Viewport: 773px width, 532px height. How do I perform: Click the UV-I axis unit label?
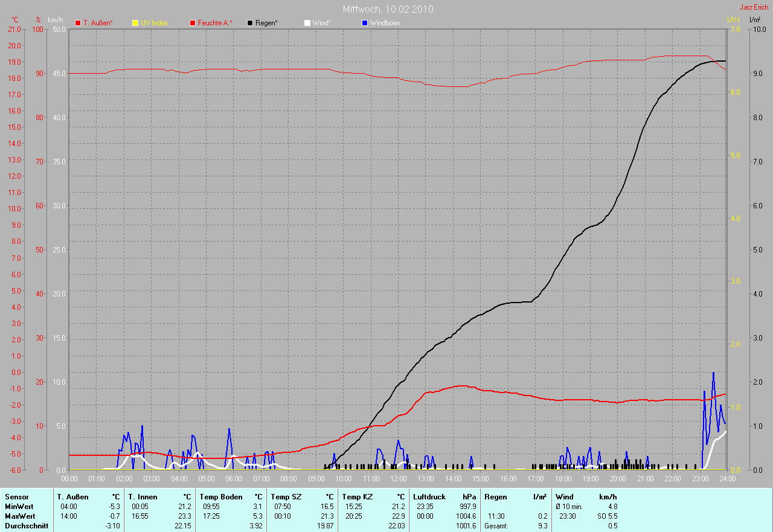[733, 20]
